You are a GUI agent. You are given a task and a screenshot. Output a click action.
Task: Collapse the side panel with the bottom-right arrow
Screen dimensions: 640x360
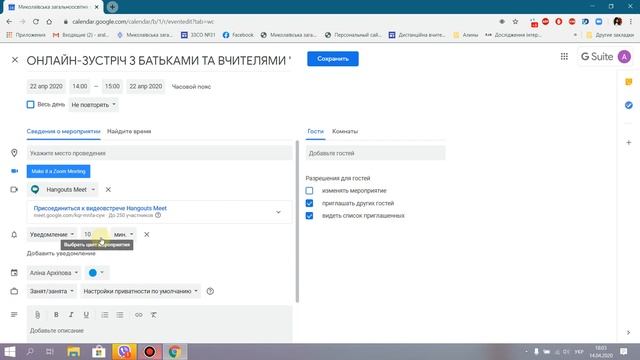point(629,333)
